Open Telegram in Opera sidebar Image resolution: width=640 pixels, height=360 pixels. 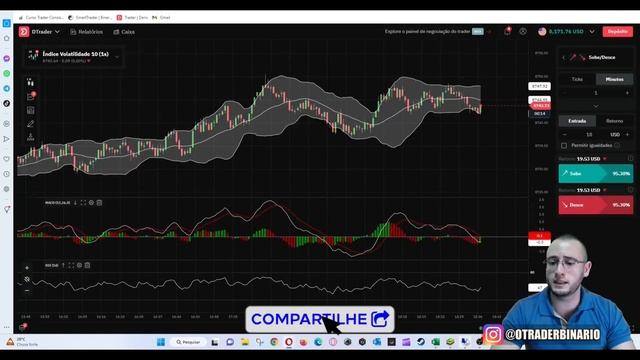click(7, 88)
